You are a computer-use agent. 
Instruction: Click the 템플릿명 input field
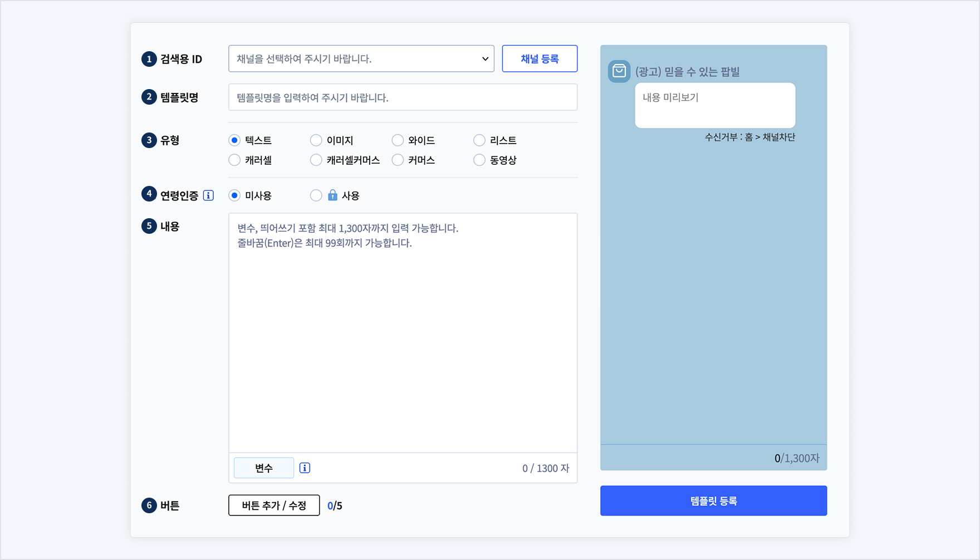(x=402, y=97)
